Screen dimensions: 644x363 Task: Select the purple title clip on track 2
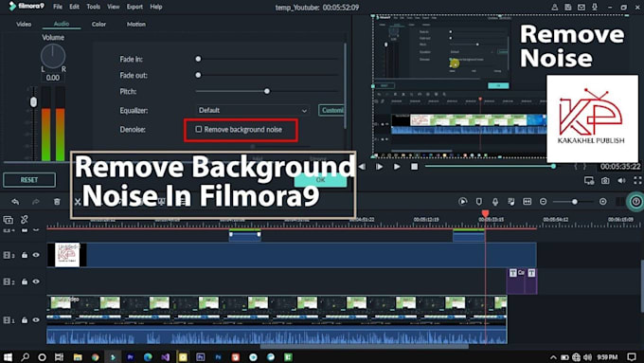click(x=522, y=281)
